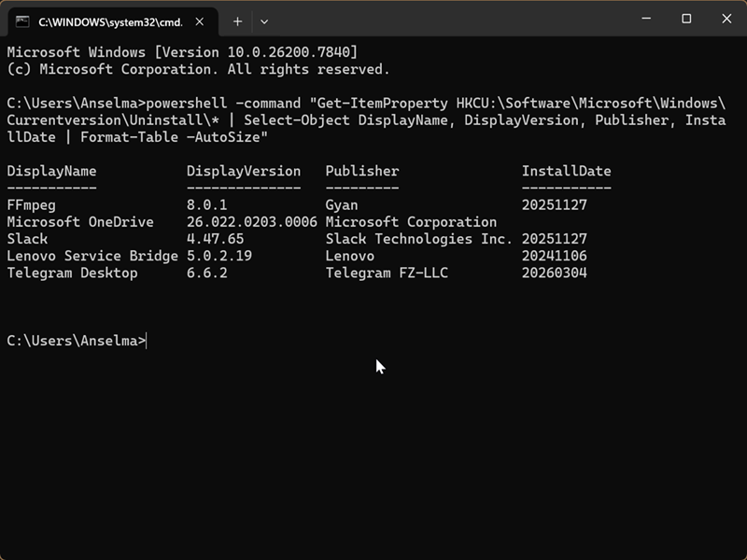Maximize the terminal window

coord(686,19)
